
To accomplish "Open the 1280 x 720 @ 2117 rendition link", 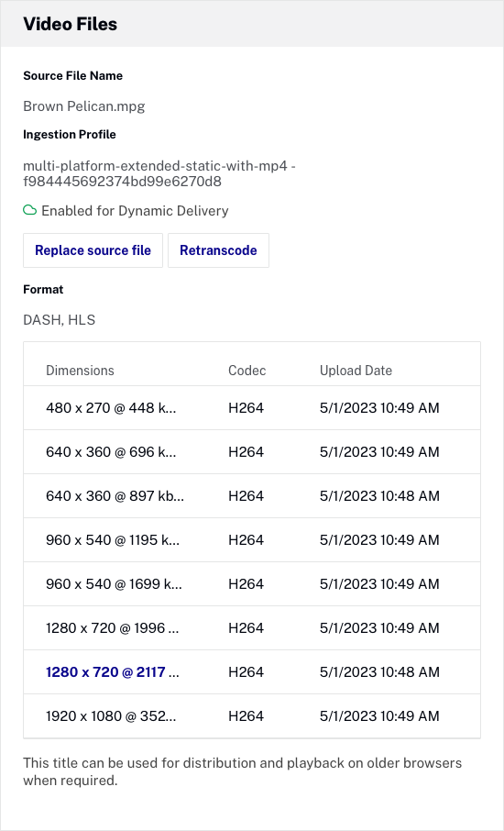I will click(x=113, y=672).
